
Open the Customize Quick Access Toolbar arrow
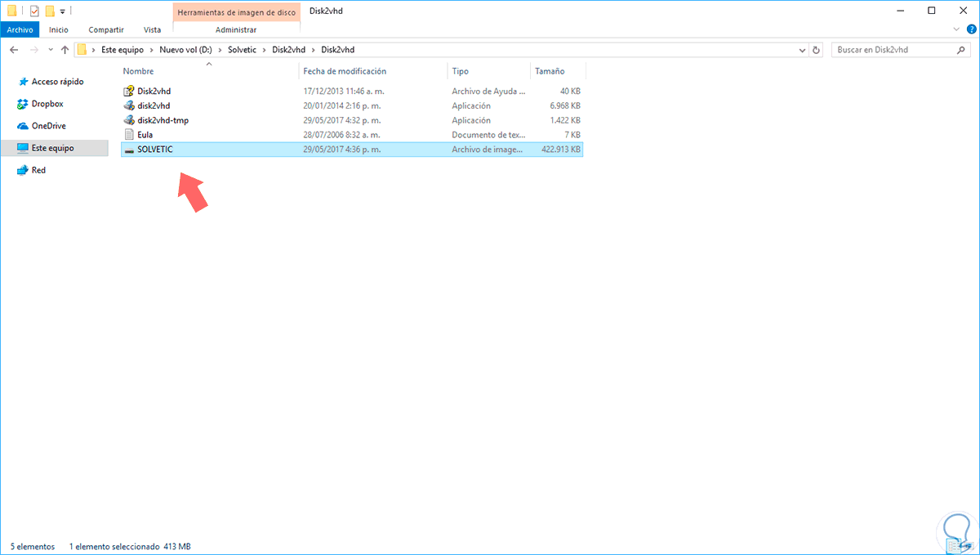[x=63, y=11]
